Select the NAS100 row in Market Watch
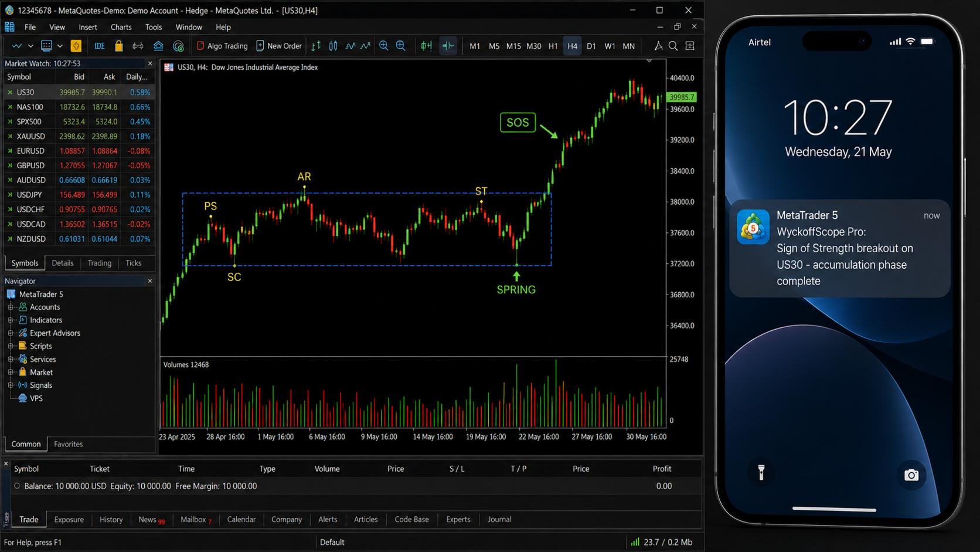Viewport: 980px width, 552px height. [x=79, y=107]
